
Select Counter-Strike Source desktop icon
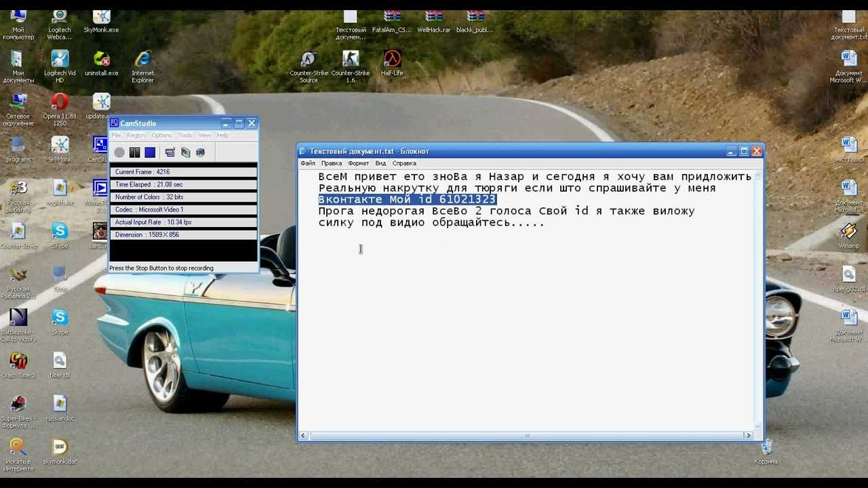tap(309, 67)
